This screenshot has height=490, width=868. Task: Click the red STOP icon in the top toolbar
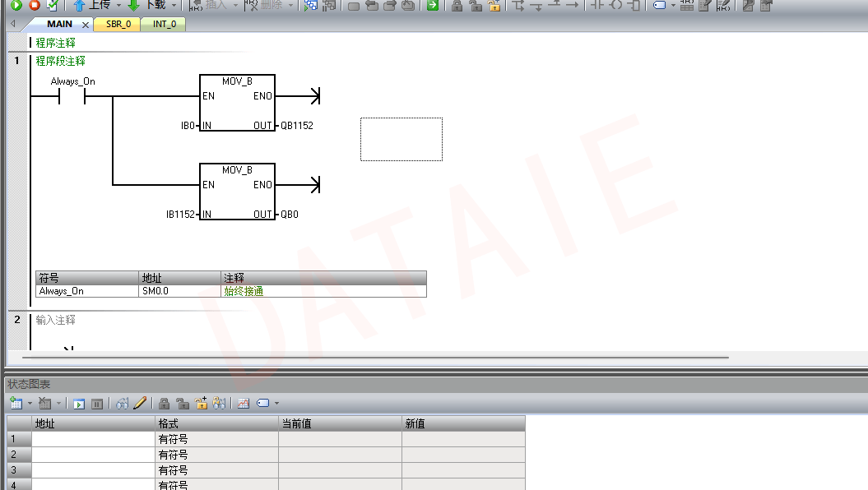[35, 5]
